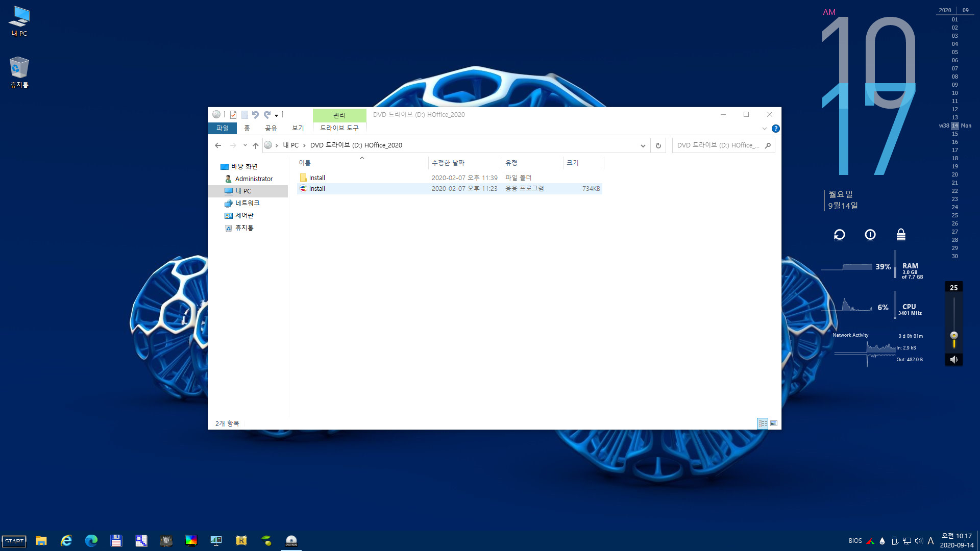The width and height of the screenshot is (980, 551).
Task: Switch to details view layout button
Action: [763, 423]
